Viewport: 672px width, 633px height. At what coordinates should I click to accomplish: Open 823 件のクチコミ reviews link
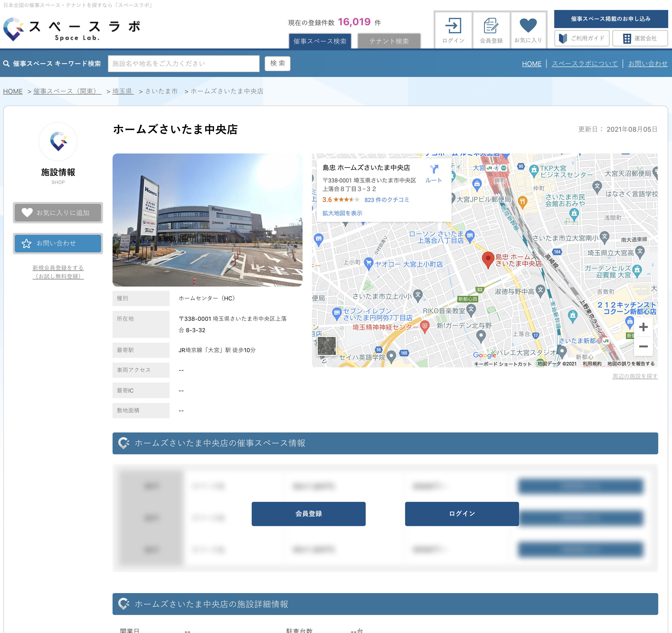(x=387, y=200)
